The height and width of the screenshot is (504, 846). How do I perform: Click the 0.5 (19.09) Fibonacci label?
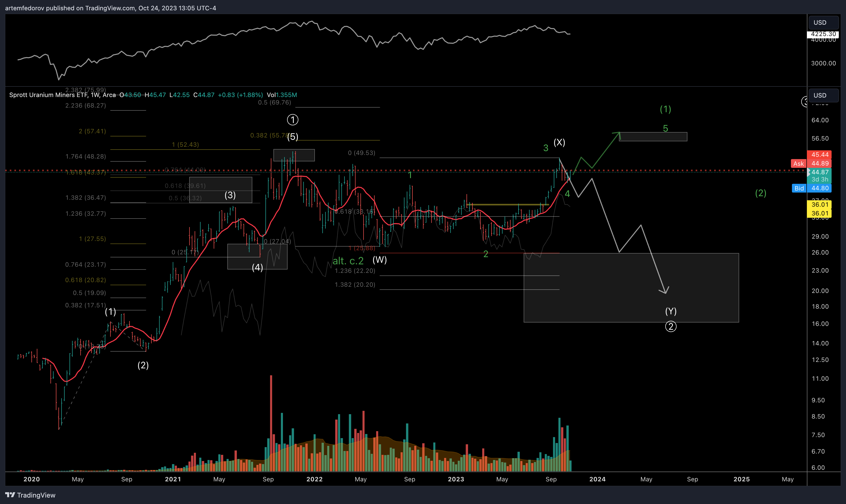(x=89, y=293)
